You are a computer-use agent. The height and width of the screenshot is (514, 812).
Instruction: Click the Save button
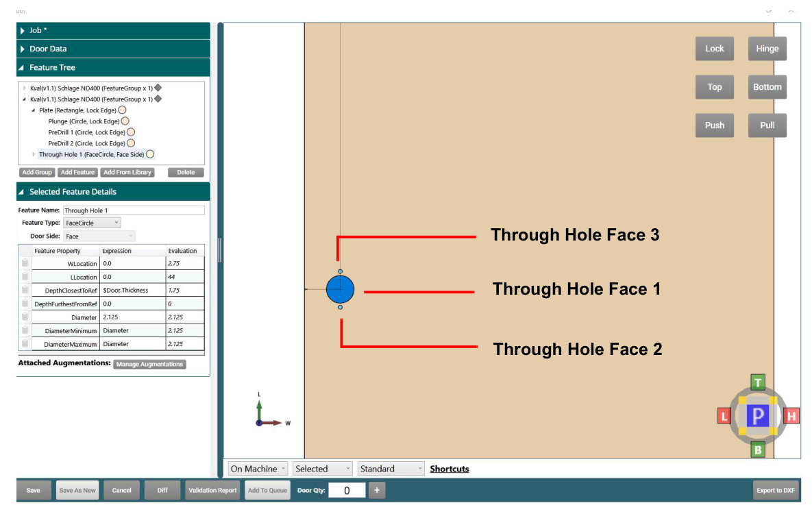pyautogui.click(x=33, y=490)
